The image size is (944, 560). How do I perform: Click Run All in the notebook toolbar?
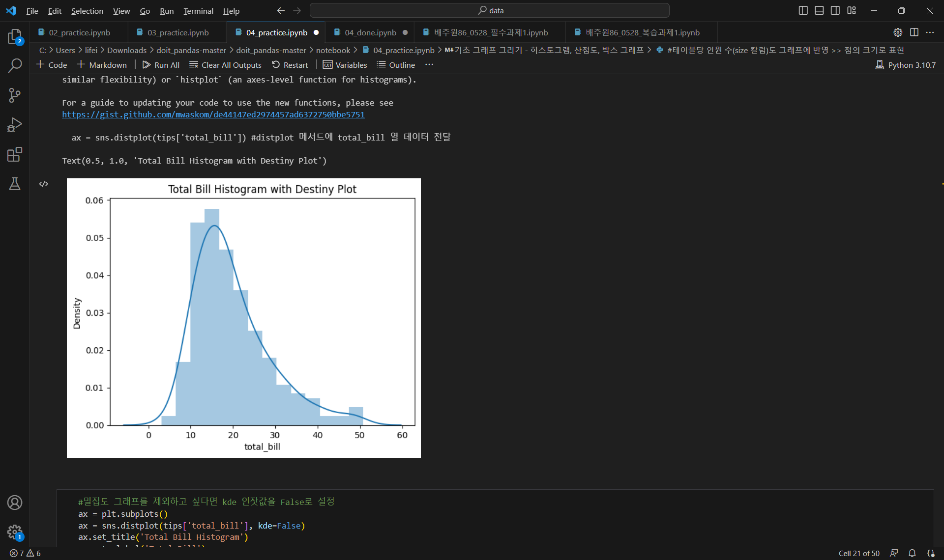161,65
